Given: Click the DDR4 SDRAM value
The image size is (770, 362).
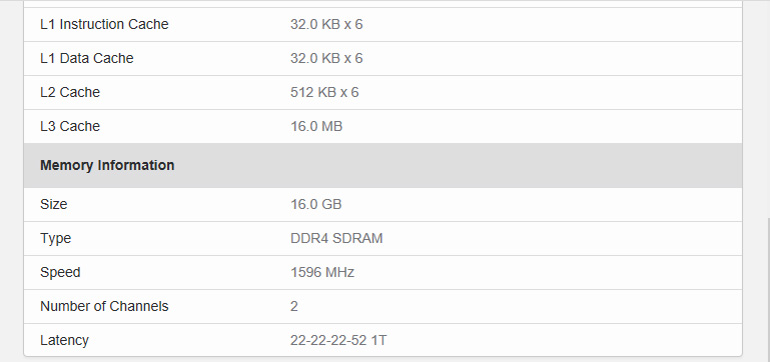Looking at the screenshot, I should [x=336, y=238].
